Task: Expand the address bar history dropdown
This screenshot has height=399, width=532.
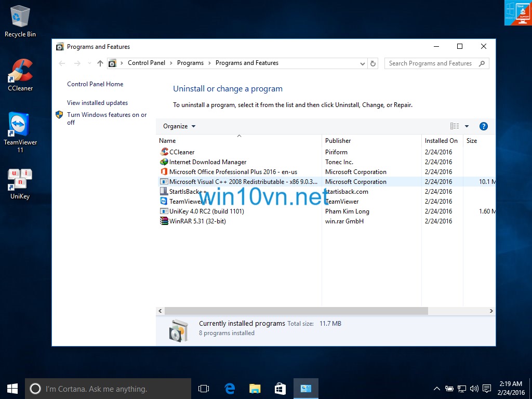Action: (362, 63)
